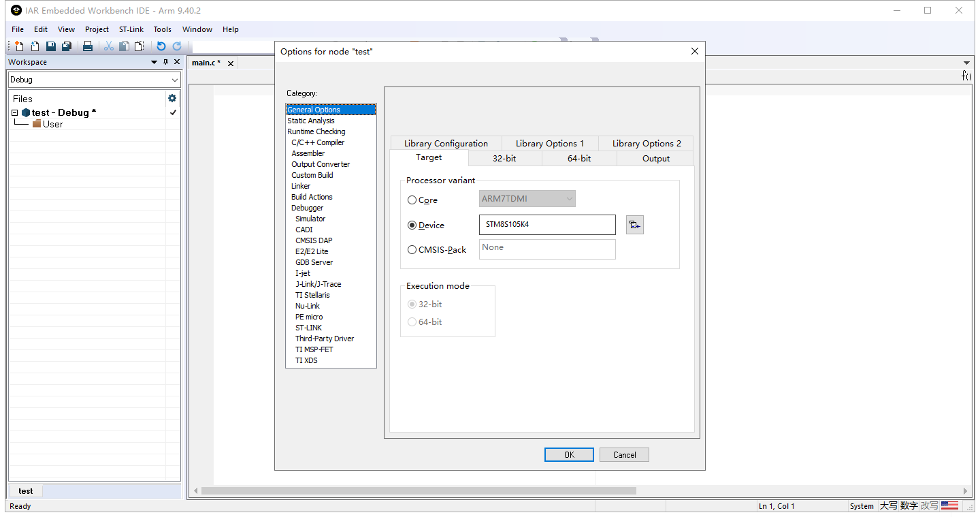Click the Cut scissors toolbar icon

coord(109,46)
